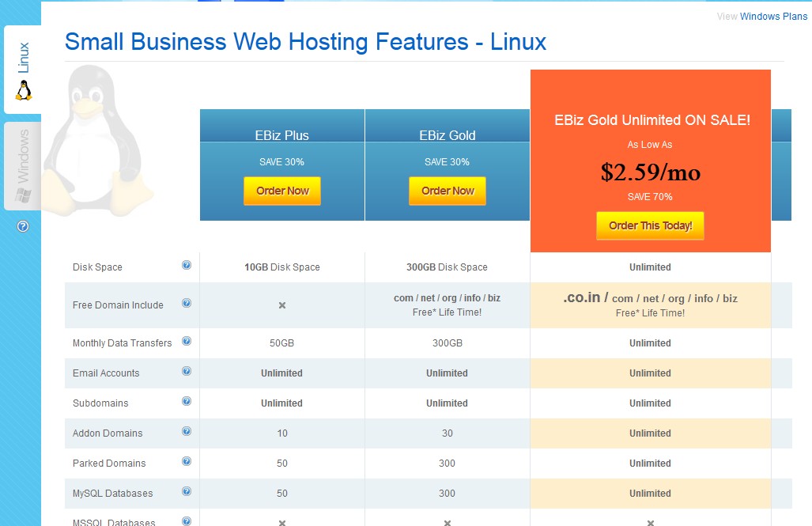Click SAVE 30% under EBiz Gold

pos(447,162)
